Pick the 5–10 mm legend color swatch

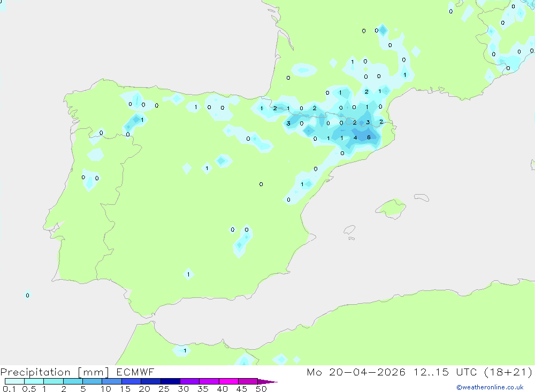pos(93,381)
